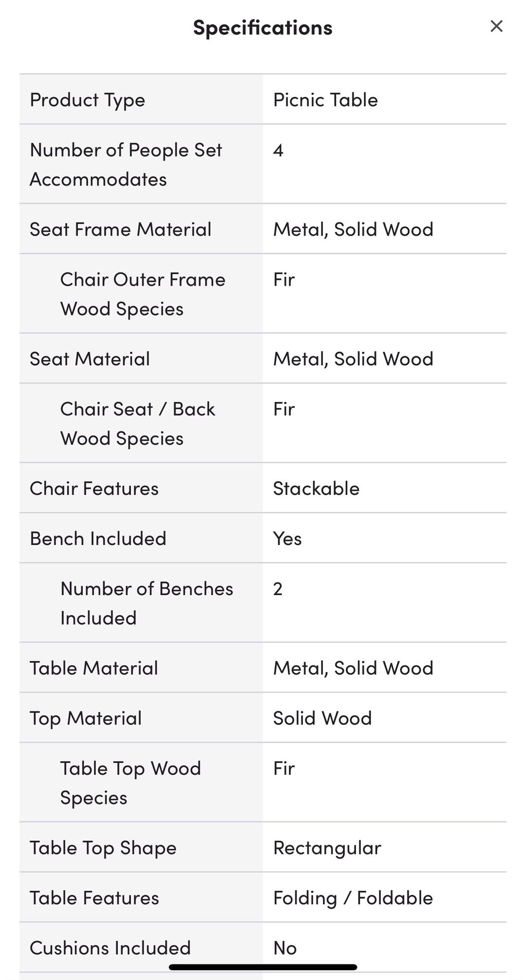Select Number of People Set Accommodates label
Screen dimensions: 526x980
point(126,164)
